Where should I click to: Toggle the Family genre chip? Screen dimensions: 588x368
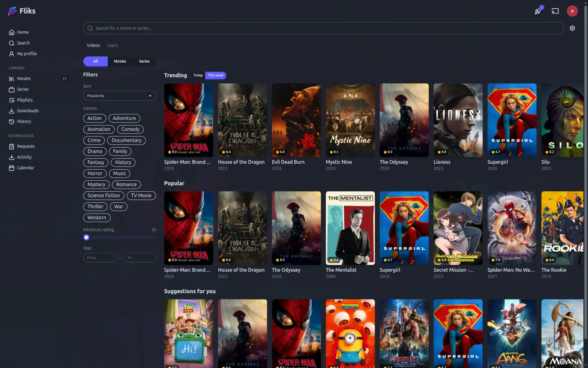click(120, 151)
